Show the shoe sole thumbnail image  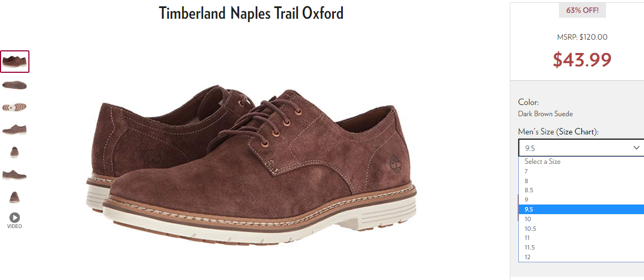point(14,107)
